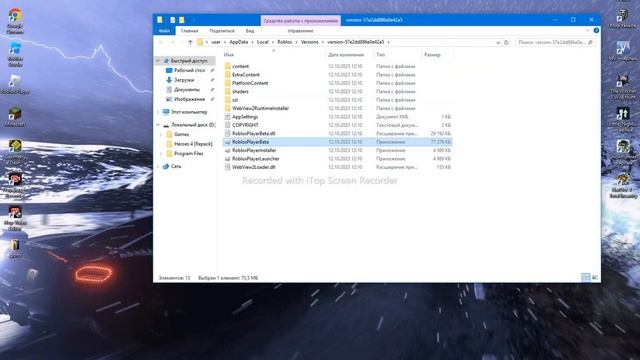Navigate to user in breadcrumb

pyautogui.click(x=216, y=42)
